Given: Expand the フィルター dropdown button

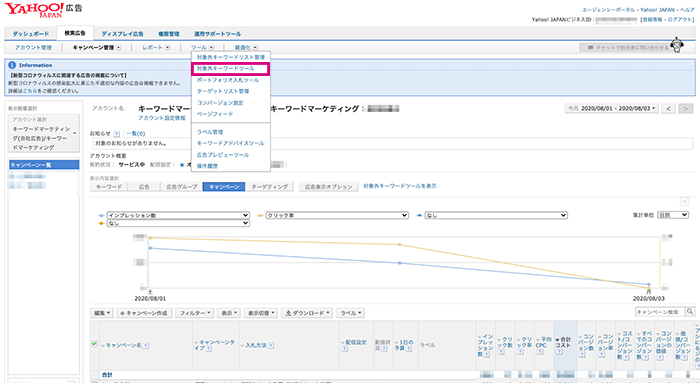Looking at the screenshot, I should (x=194, y=313).
